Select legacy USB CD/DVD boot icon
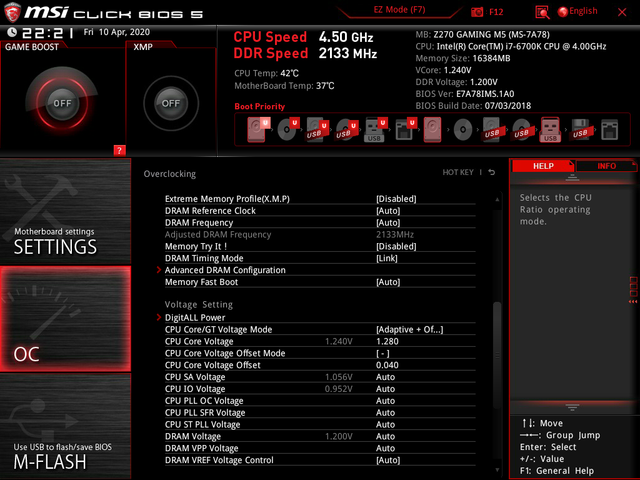This screenshot has height=480, width=640. pyautogui.click(x=521, y=129)
